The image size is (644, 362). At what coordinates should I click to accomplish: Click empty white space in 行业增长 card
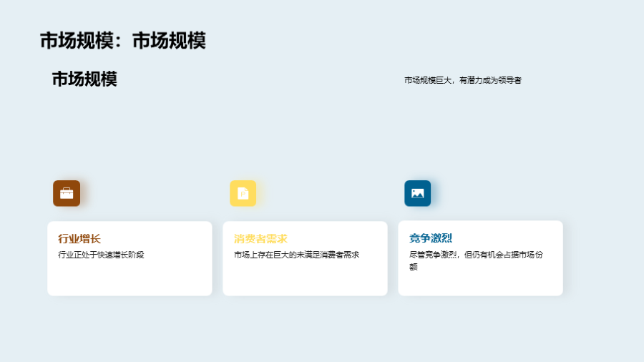130,279
